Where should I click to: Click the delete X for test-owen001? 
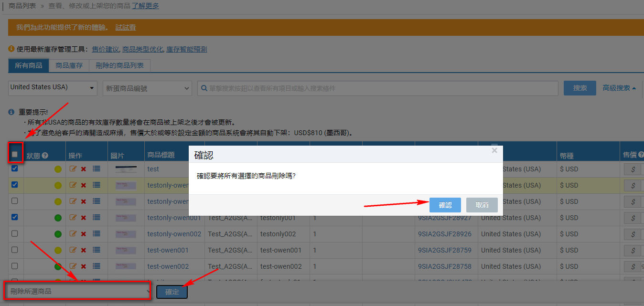pos(84,250)
